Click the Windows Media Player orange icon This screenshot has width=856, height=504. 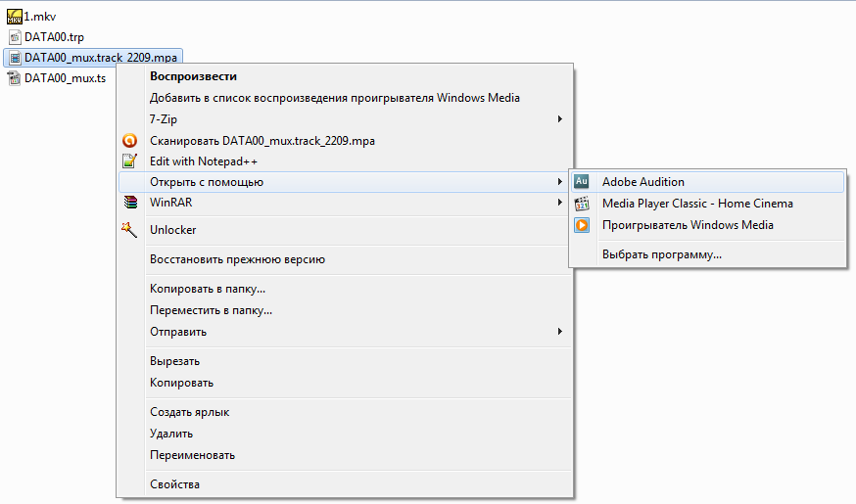(582, 225)
